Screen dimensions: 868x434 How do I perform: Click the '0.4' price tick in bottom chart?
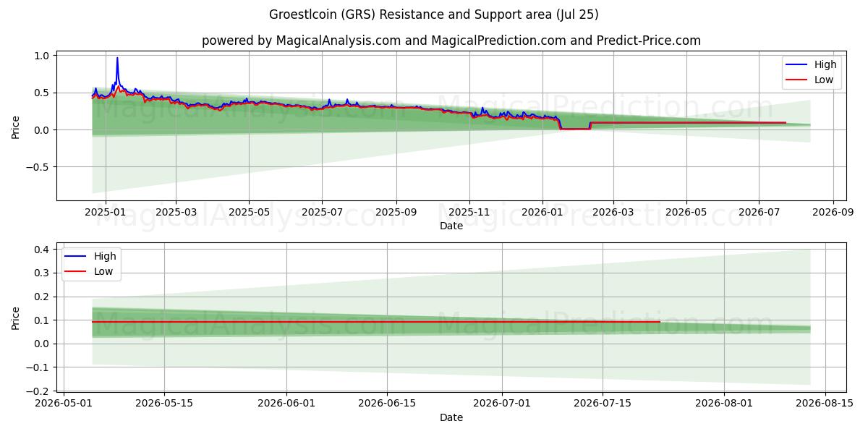pyautogui.click(x=41, y=250)
